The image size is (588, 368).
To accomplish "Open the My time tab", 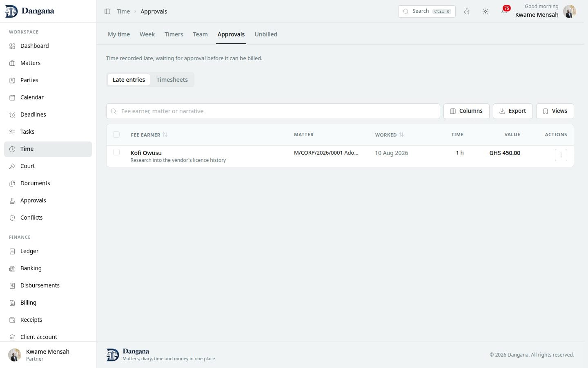I will click(x=119, y=34).
